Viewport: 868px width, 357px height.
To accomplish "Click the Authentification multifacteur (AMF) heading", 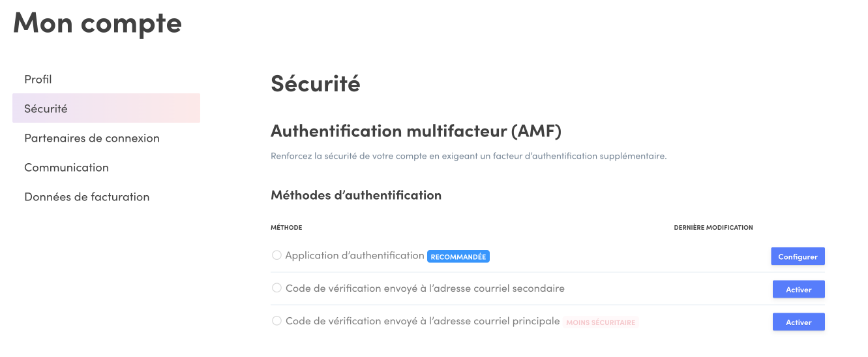I will [x=415, y=131].
